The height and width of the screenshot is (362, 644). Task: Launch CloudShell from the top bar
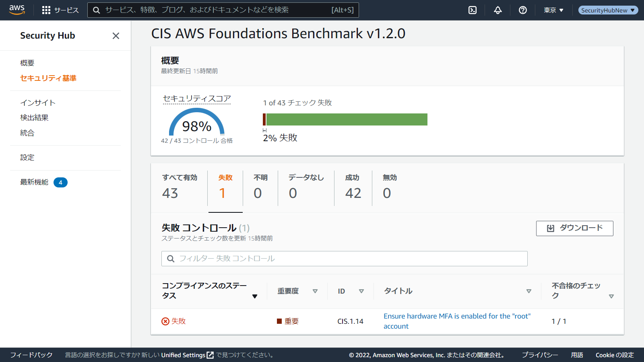click(x=473, y=10)
